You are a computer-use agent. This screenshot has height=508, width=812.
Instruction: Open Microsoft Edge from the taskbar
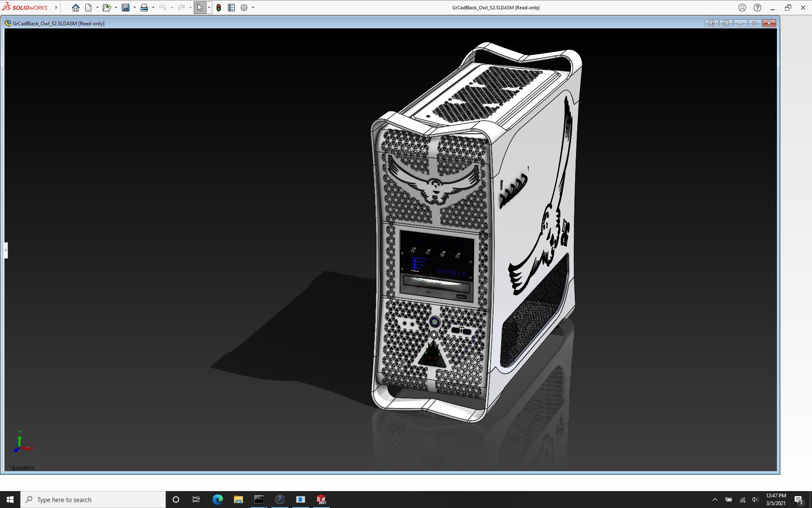pos(217,500)
